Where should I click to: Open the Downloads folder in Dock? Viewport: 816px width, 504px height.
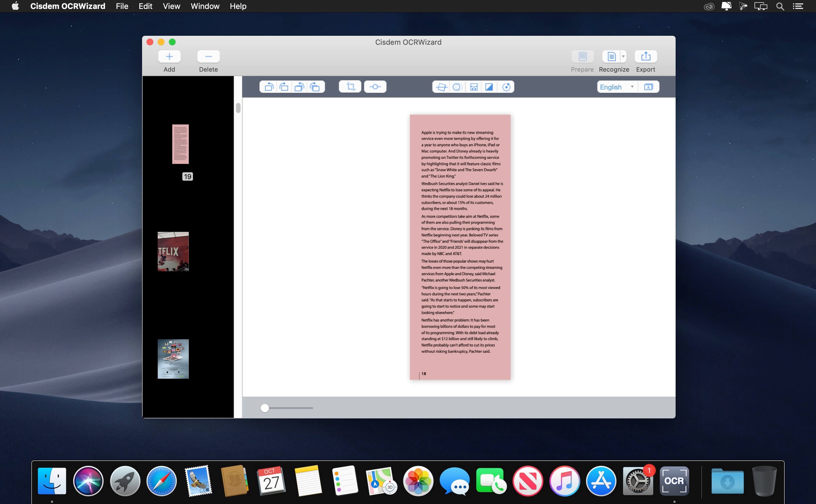point(728,481)
